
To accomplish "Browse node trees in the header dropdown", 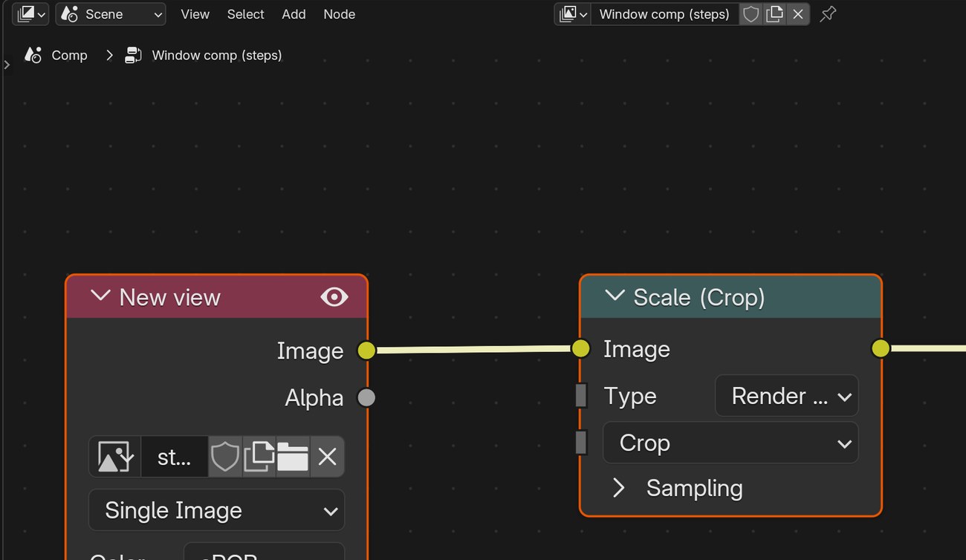I will pos(573,14).
